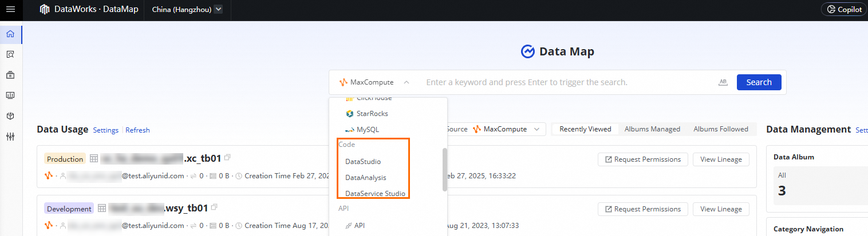
Task: Toggle the AB match-case search icon
Action: point(723,82)
